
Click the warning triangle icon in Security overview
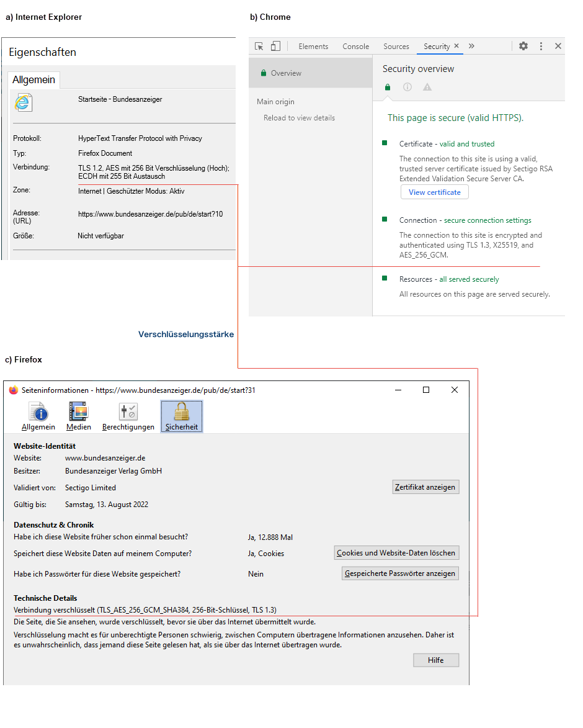pyautogui.click(x=427, y=88)
